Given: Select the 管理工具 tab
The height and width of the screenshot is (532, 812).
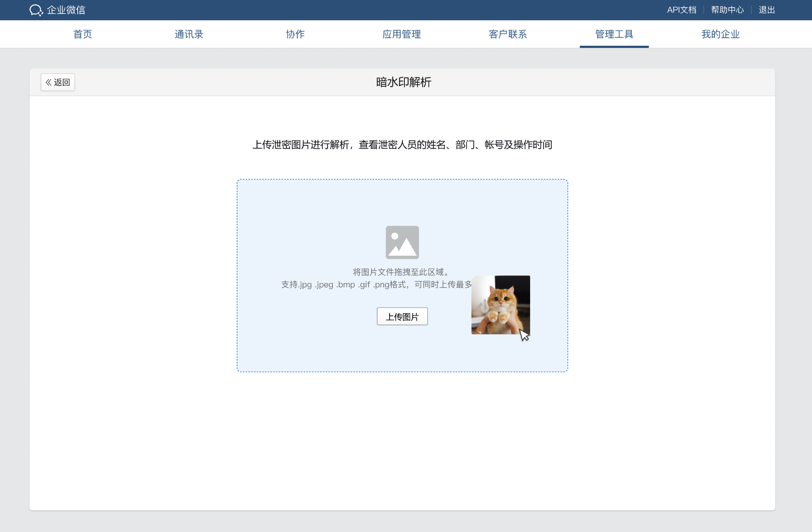Looking at the screenshot, I should (x=614, y=34).
